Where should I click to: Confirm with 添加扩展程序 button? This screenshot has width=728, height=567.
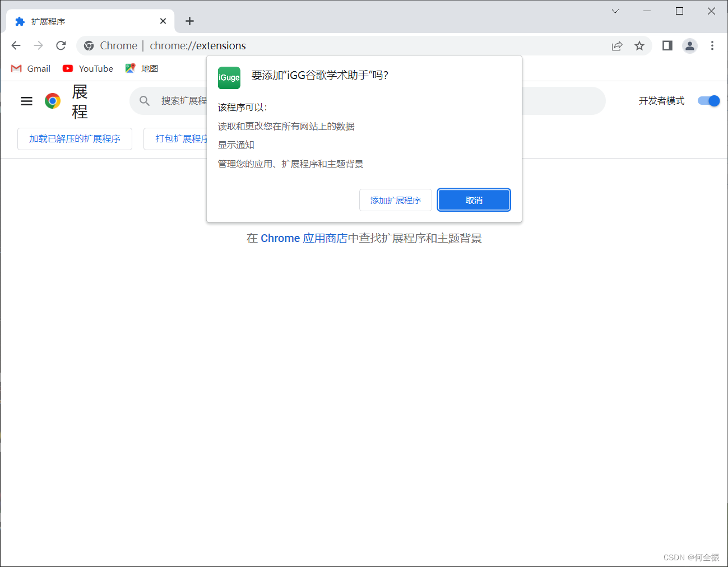click(396, 200)
